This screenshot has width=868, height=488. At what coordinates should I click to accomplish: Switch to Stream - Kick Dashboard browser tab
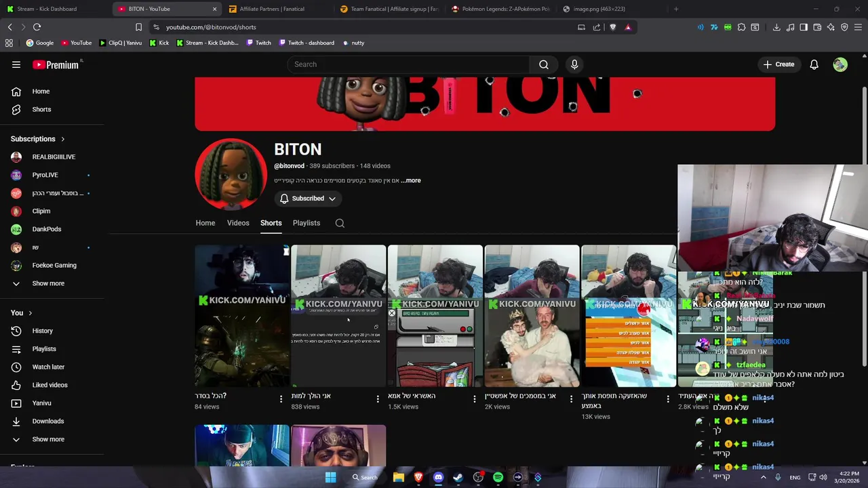click(x=56, y=9)
